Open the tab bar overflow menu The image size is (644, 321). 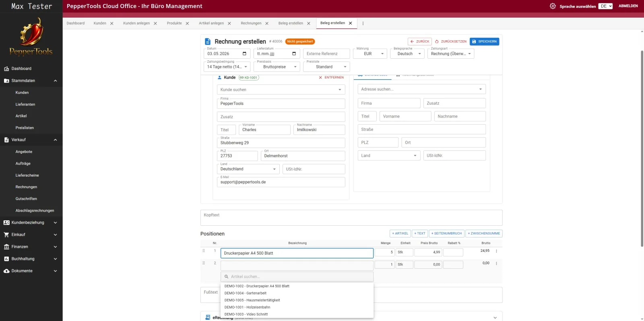[x=363, y=23]
